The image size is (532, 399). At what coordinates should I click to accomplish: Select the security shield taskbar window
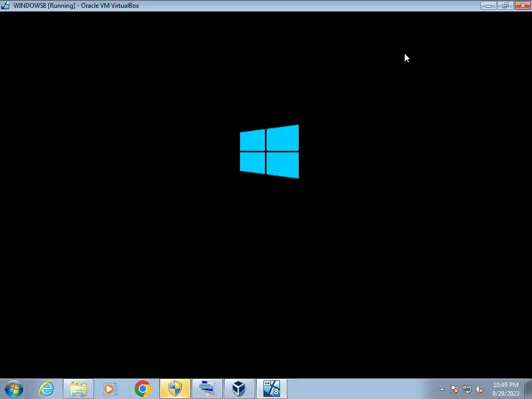pyautogui.click(x=175, y=389)
